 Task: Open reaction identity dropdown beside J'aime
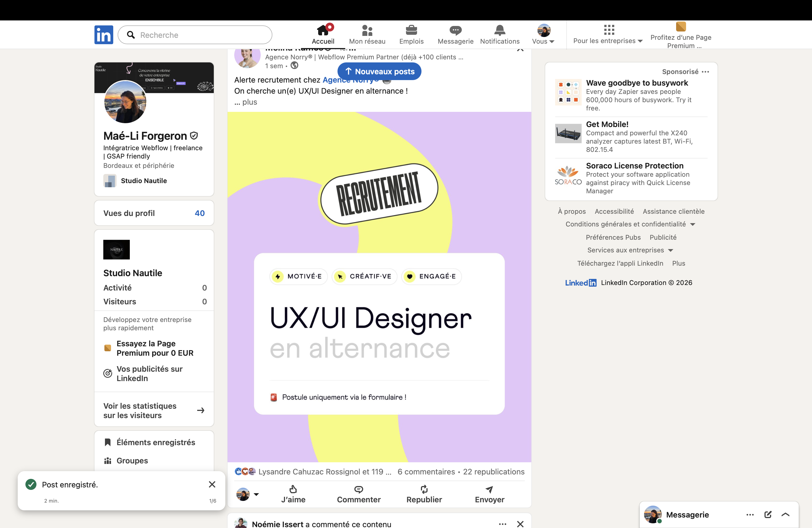pos(256,494)
